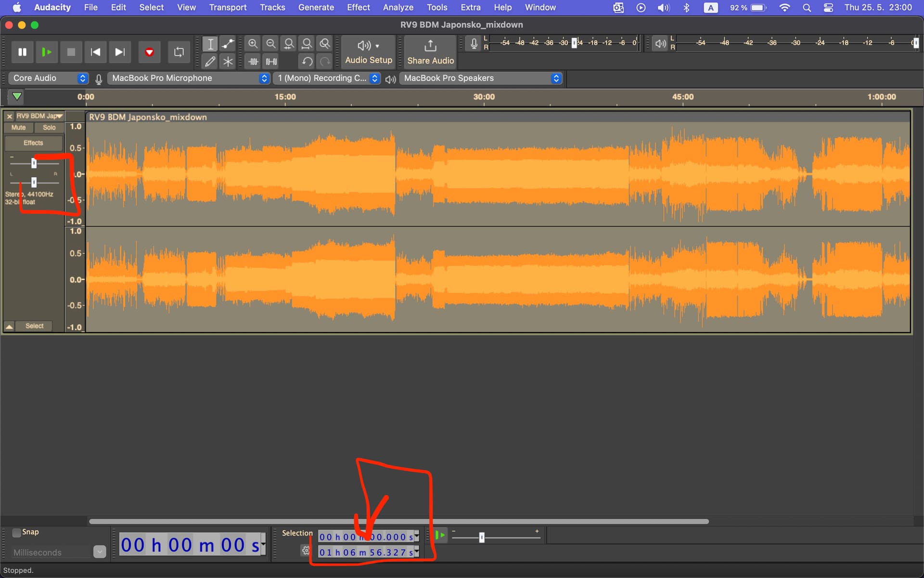Click the RV9 BDM Japonsko_mixdown clip title
Screen dimensions: 924x578
click(148, 117)
